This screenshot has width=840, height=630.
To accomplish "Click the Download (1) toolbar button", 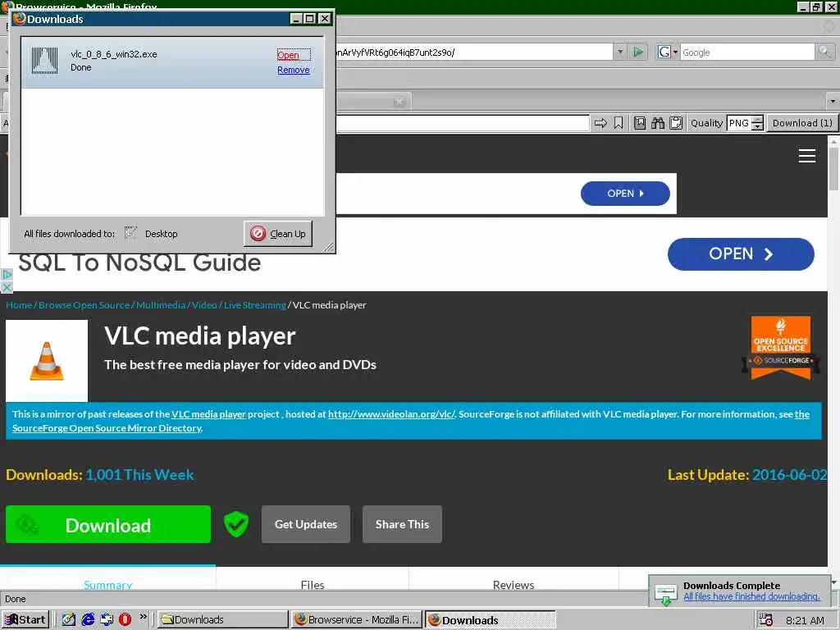I will (x=802, y=123).
